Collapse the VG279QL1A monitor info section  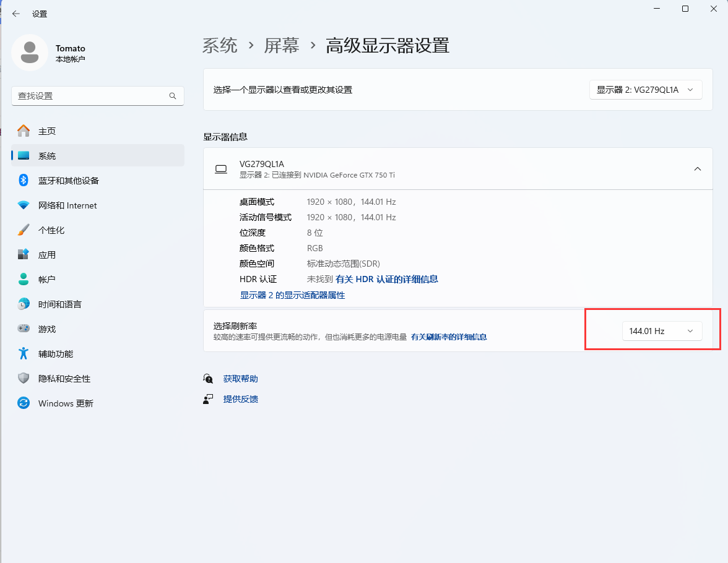coord(697,169)
